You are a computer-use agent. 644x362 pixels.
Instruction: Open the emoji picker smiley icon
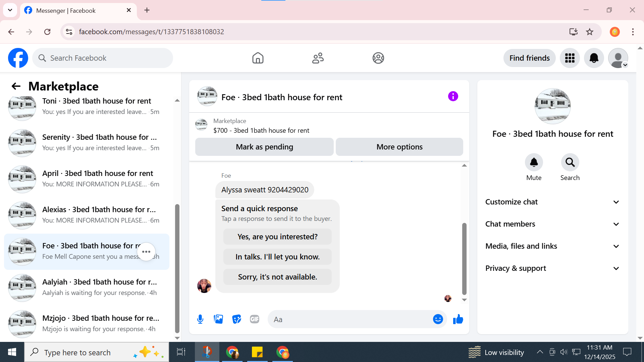coord(438,319)
